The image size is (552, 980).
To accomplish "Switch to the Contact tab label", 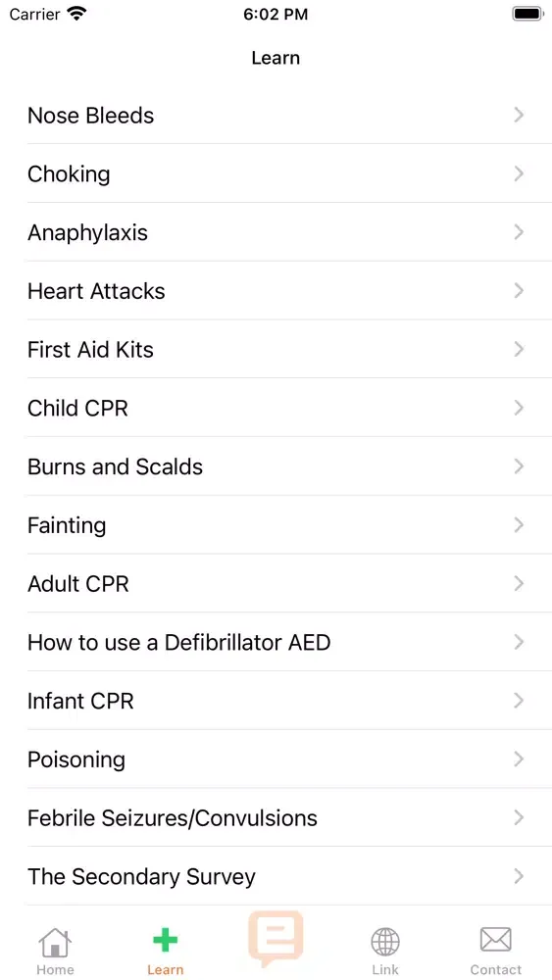I will coord(496,969).
